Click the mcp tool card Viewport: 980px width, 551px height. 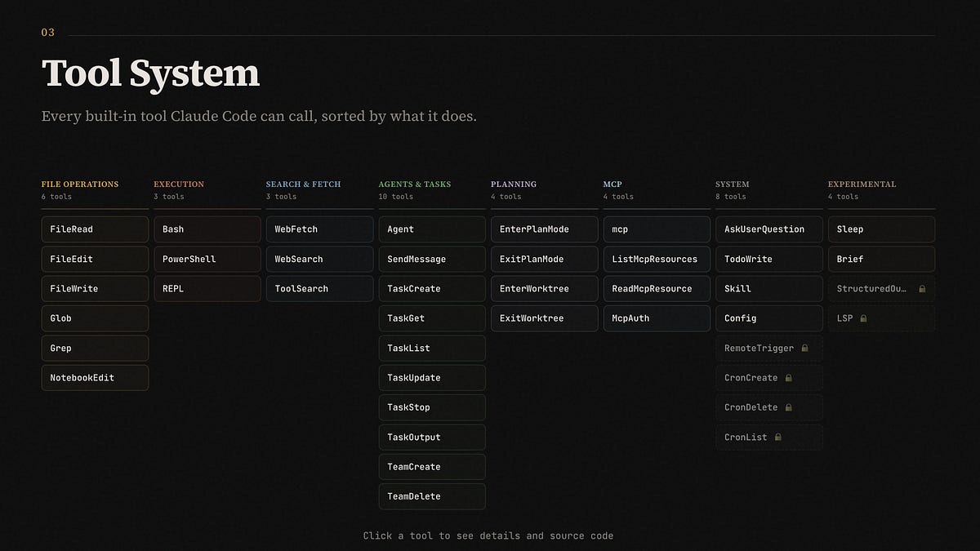[x=657, y=229]
